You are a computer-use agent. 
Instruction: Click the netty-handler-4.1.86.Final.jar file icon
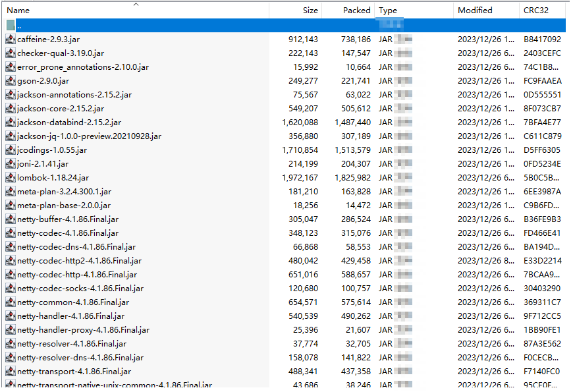point(10,316)
